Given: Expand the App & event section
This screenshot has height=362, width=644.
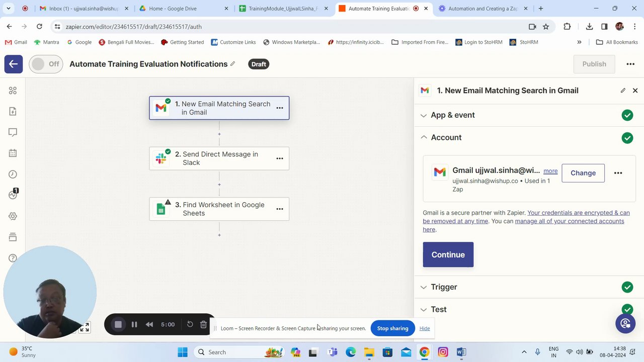Looking at the screenshot, I should tap(529, 115).
